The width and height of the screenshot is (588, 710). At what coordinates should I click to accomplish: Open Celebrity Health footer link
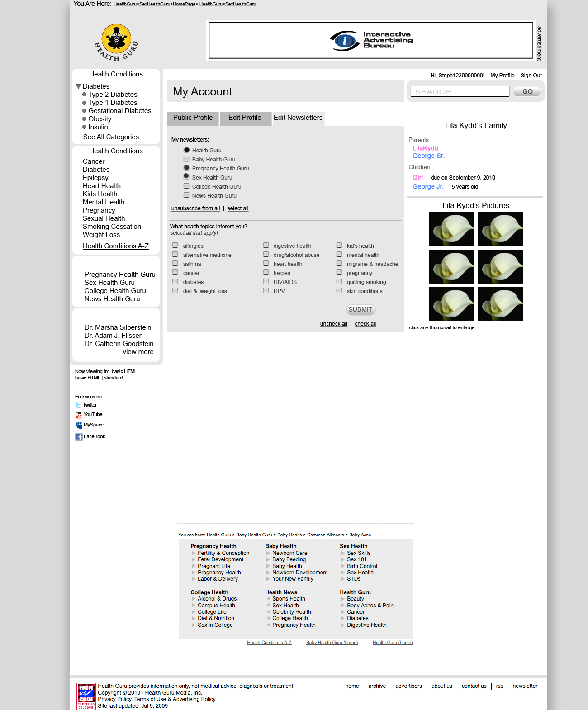click(x=292, y=612)
